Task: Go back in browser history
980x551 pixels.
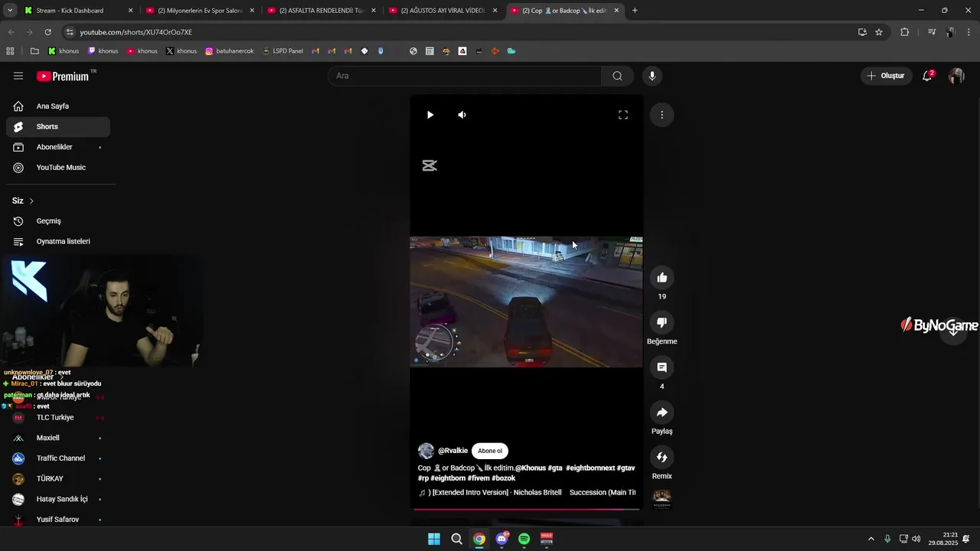Action: 11,32
